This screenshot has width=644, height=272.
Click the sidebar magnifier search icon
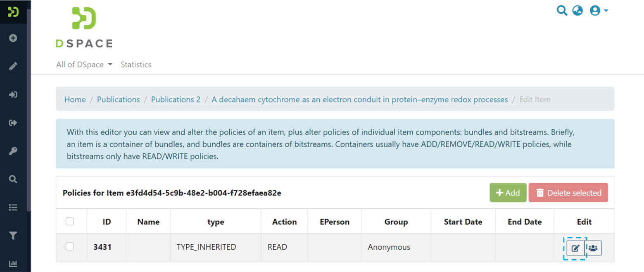13,179
